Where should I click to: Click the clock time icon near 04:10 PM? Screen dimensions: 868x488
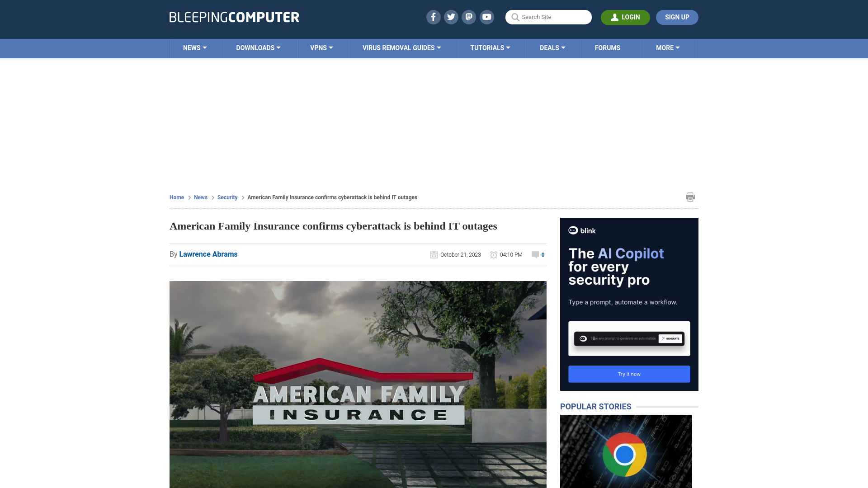pos(494,254)
